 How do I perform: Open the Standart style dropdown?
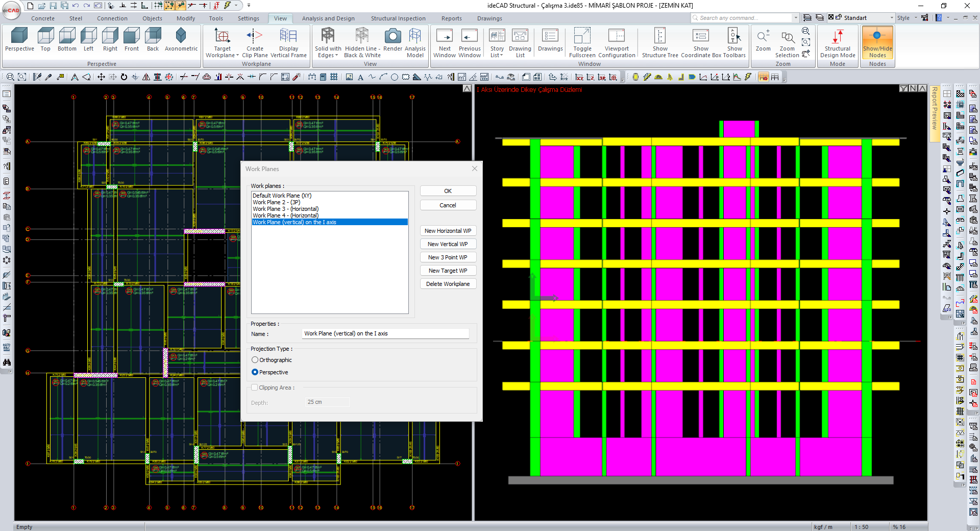892,18
